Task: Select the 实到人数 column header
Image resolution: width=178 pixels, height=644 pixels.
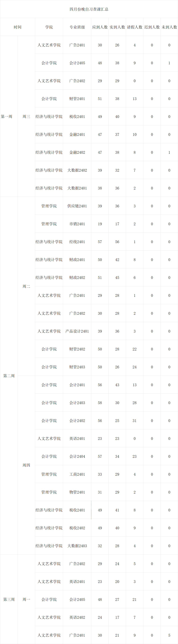Action: 117,27
